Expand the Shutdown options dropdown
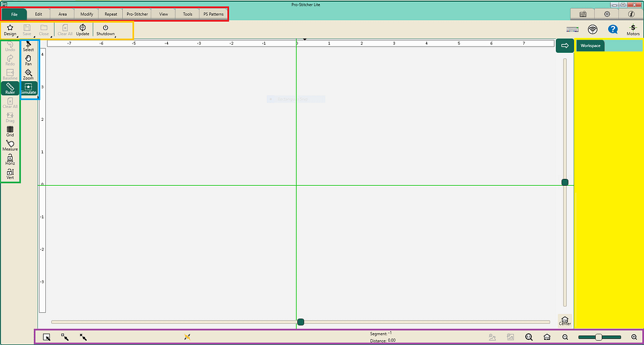The height and width of the screenshot is (345, 644). [x=106, y=30]
